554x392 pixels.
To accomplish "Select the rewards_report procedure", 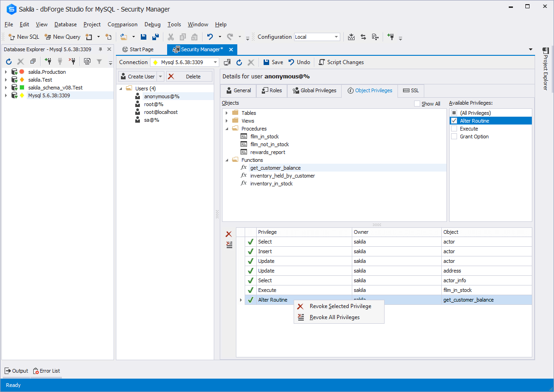I will click(268, 152).
